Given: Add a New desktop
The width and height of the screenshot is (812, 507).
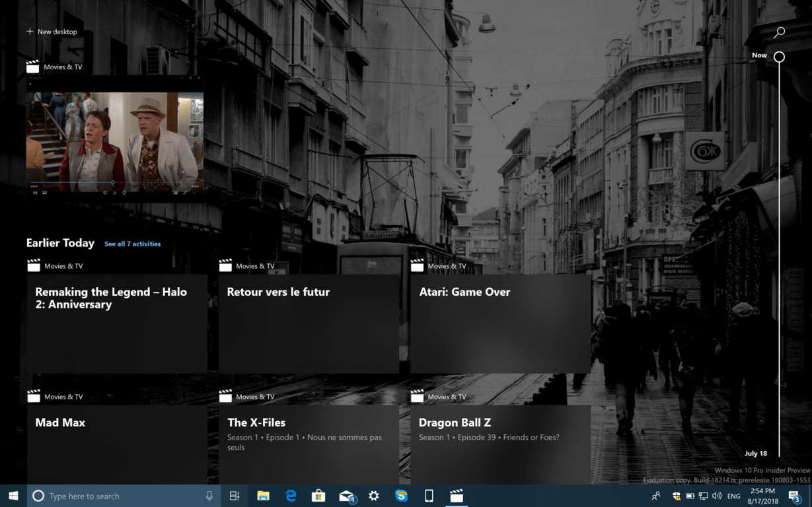Looking at the screenshot, I should tap(52, 32).
